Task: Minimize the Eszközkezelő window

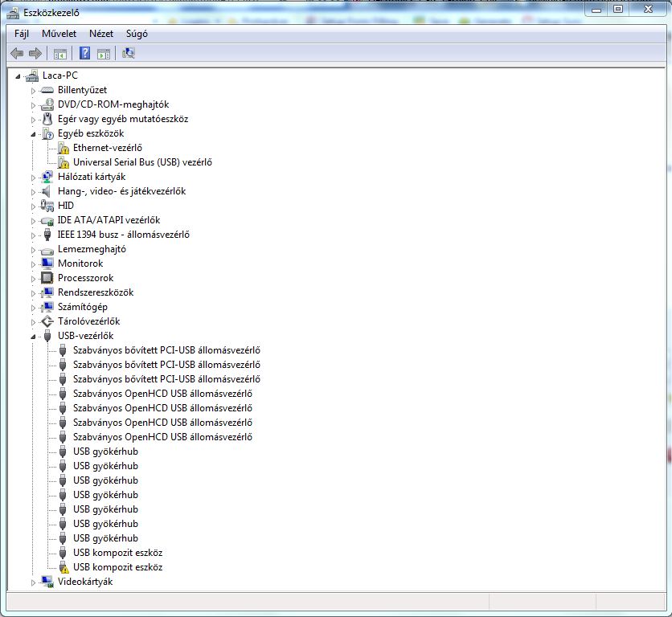Action: pos(596,9)
